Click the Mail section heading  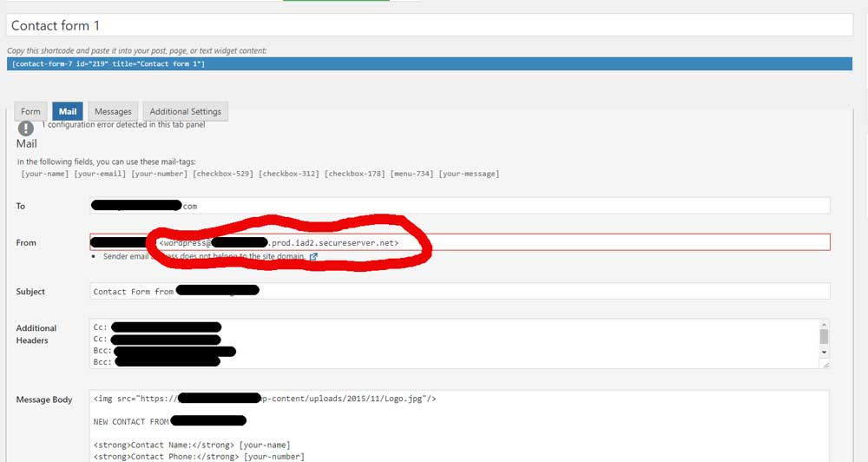[x=27, y=143]
